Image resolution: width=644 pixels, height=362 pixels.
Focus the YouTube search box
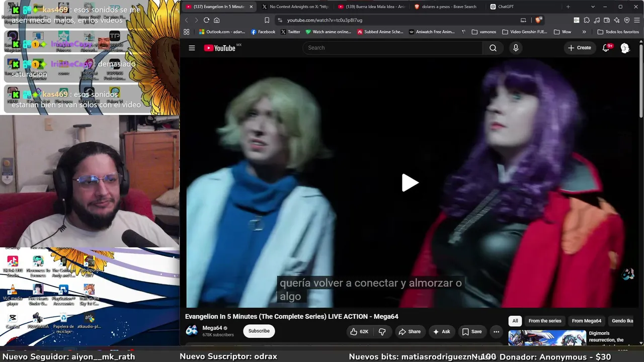coord(392,48)
